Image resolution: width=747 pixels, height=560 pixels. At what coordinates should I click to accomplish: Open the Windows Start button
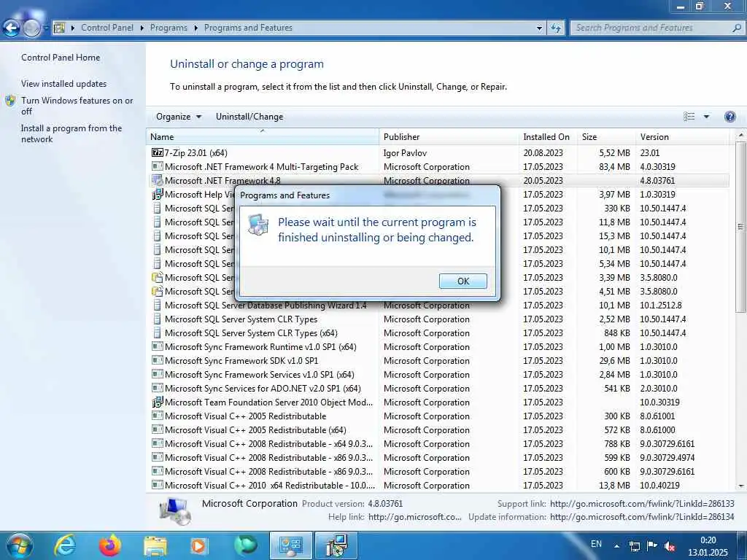pyautogui.click(x=20, y=545)
